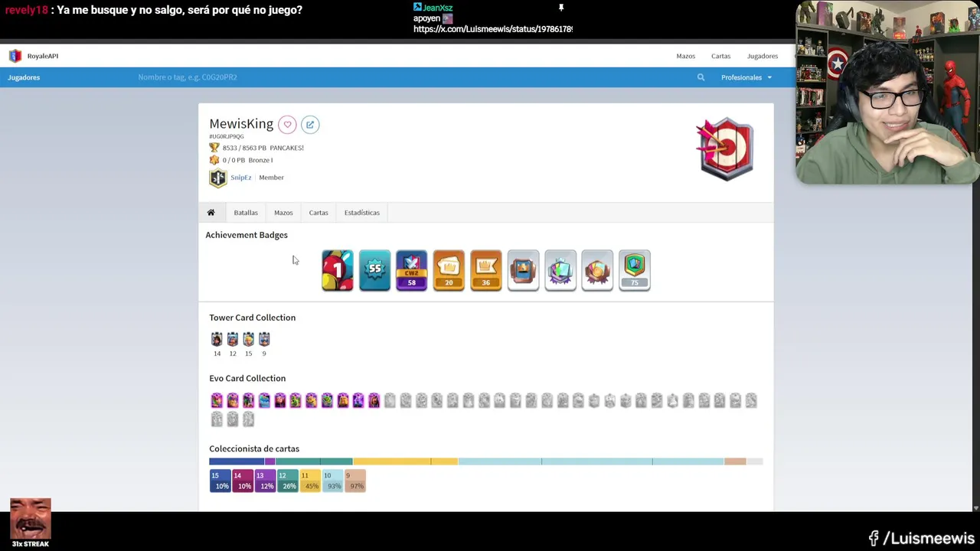Click the Evo Card Collection heading

pyautogui.click(x=247, y=378)
